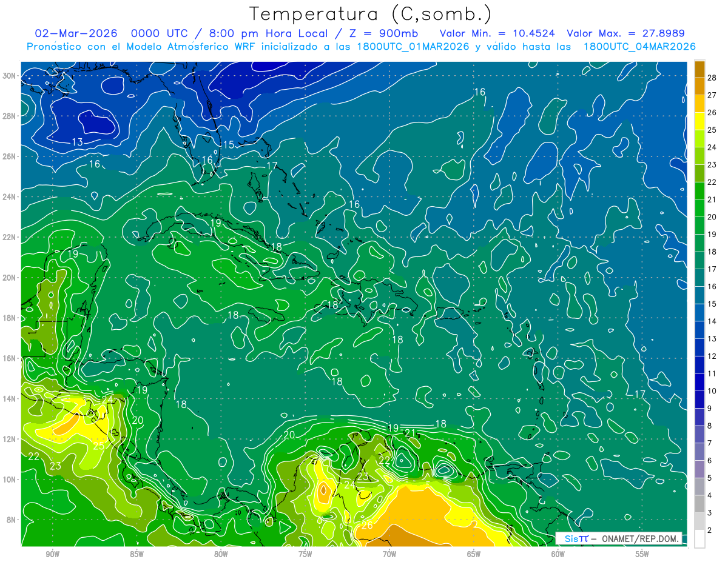
Task: Click the '1800UTC_04MAR2026' valid-until time
Action: 639,47
